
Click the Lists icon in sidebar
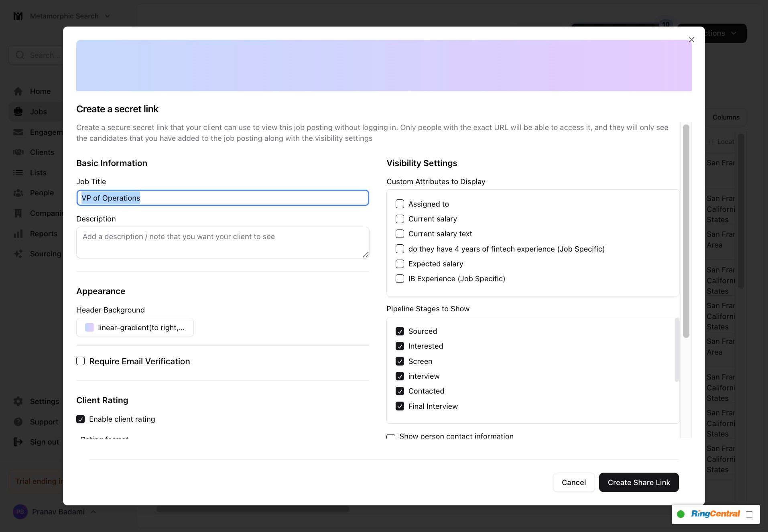tap(18, 173)
